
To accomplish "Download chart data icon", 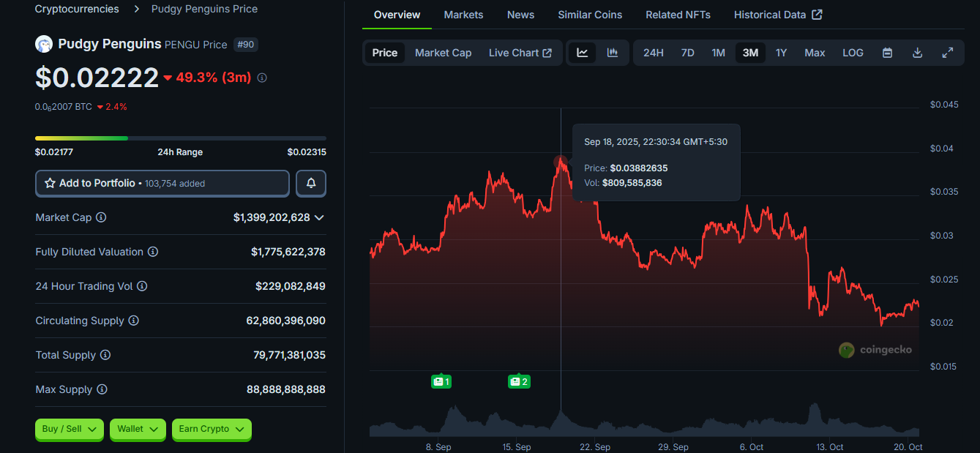I will click(x=917, y=53).
